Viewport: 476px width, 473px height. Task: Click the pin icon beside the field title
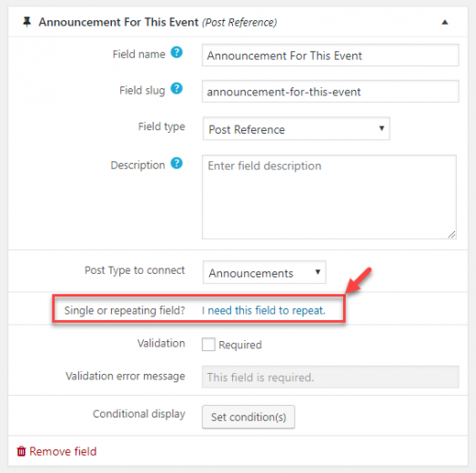click(27, 22)
